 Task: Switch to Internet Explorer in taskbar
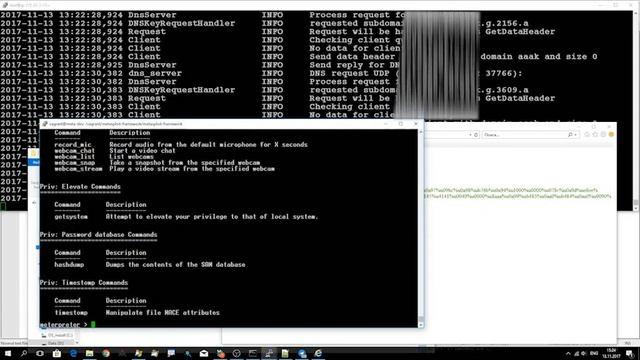318,353
